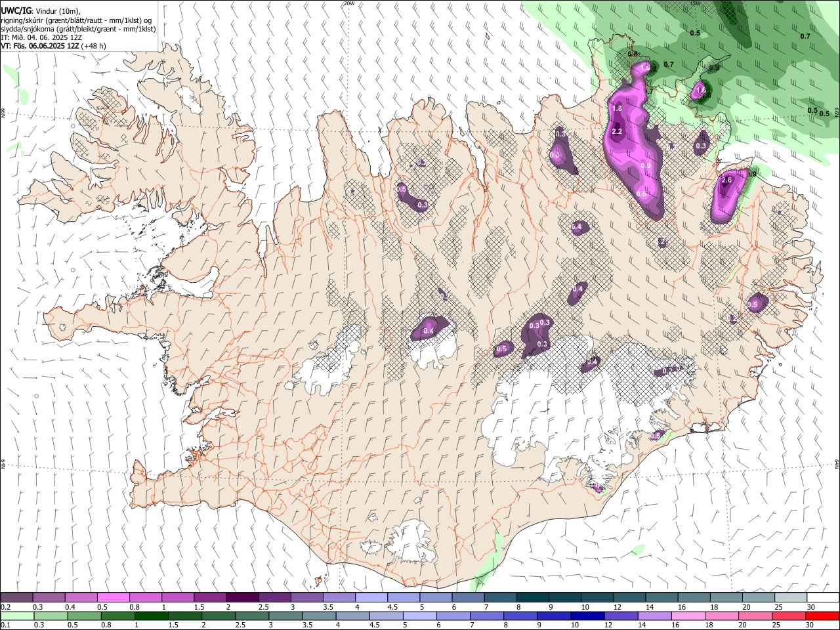Viewport: 840px width, 630px height.
Task: Pick the darkest purple upper swatch labeled 2
Action: [241, 597]
